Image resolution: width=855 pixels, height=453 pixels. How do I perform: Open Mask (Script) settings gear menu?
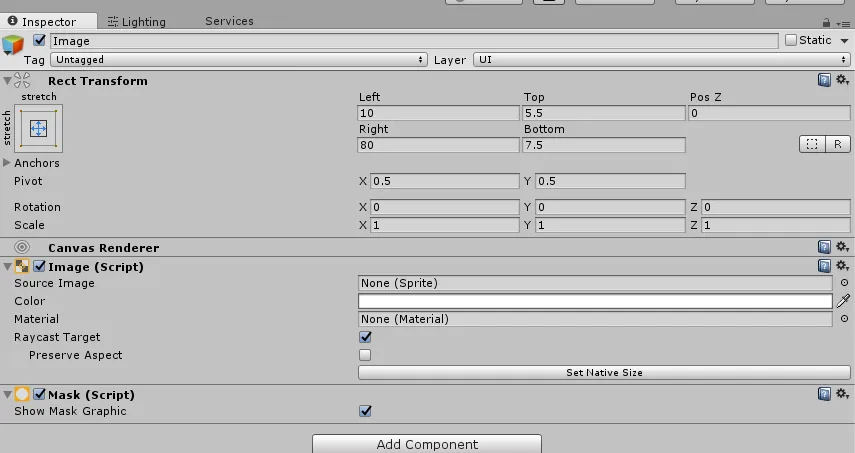tap(842, 394)
